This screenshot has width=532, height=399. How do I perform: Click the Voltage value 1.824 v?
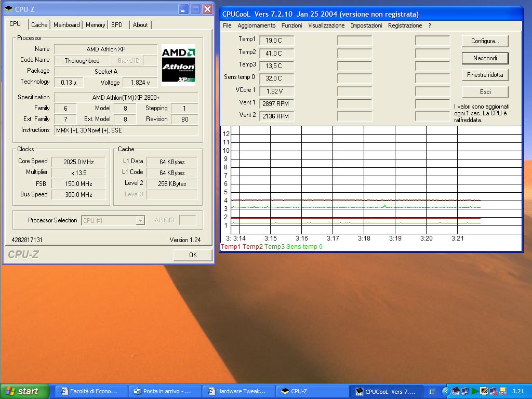click(x=140, y=83)
